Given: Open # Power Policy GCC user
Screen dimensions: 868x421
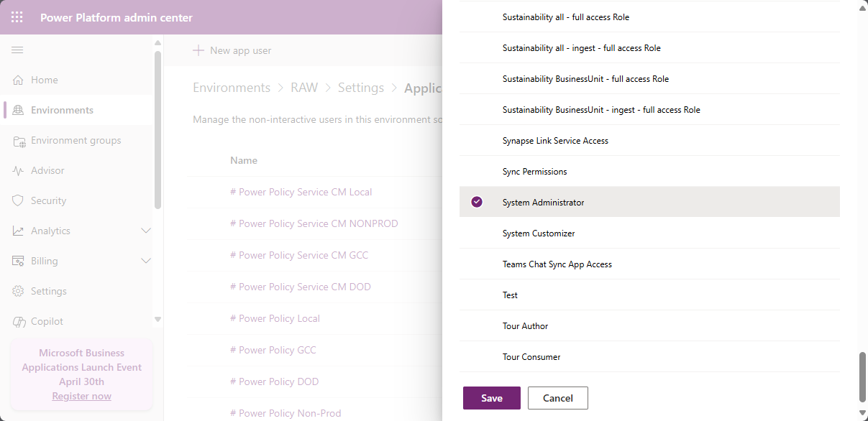Looking at the screenshot, I should tap(273, 350).
